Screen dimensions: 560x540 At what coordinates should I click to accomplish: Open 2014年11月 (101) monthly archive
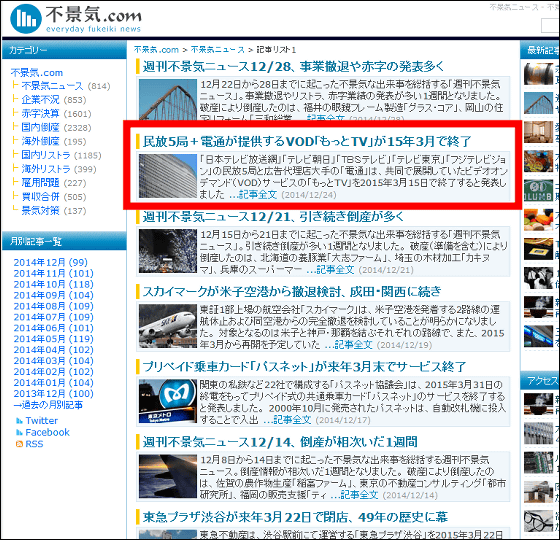click(x=54, y=274)
